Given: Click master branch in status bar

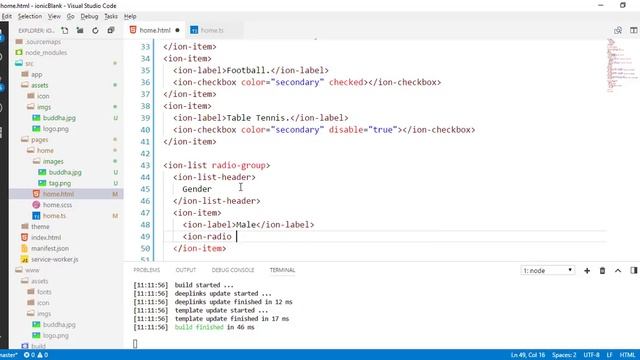Looking at the screenshot, I should [x=9, y=355].
